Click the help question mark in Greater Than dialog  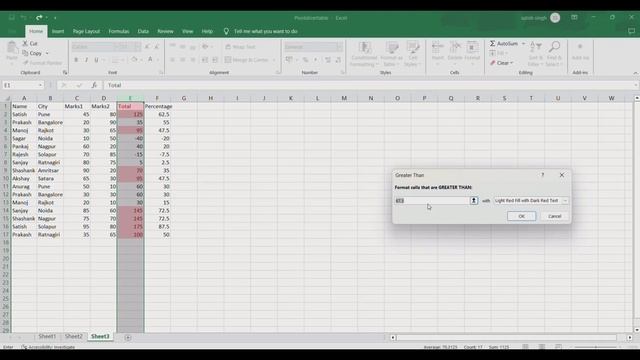[x=542, y=175]
